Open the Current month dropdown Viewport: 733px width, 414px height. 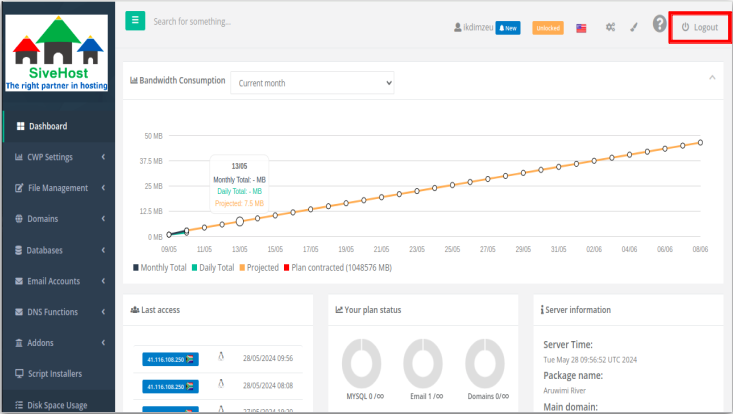click(312, 82)
